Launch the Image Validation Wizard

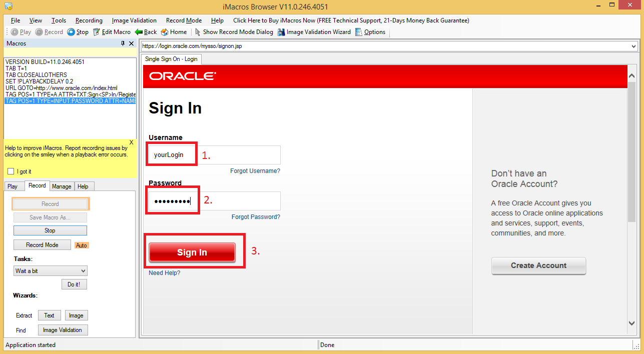314,32
